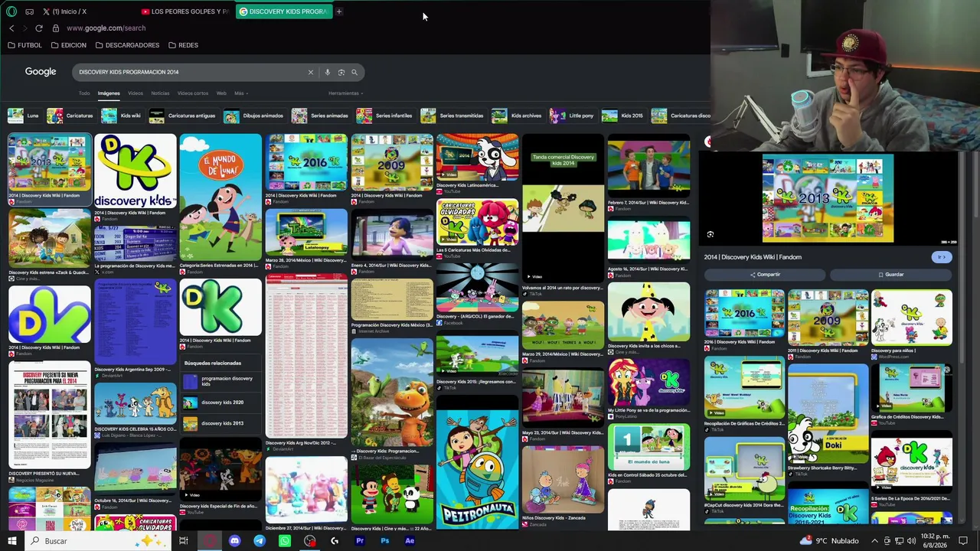Filter images by Caricaturas chip
The height and width of the screenshot is (551, 980).
70,116
